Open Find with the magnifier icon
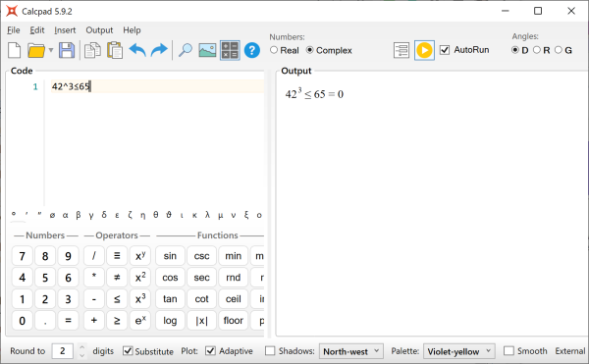589x364 pixels. click(185, 50)
